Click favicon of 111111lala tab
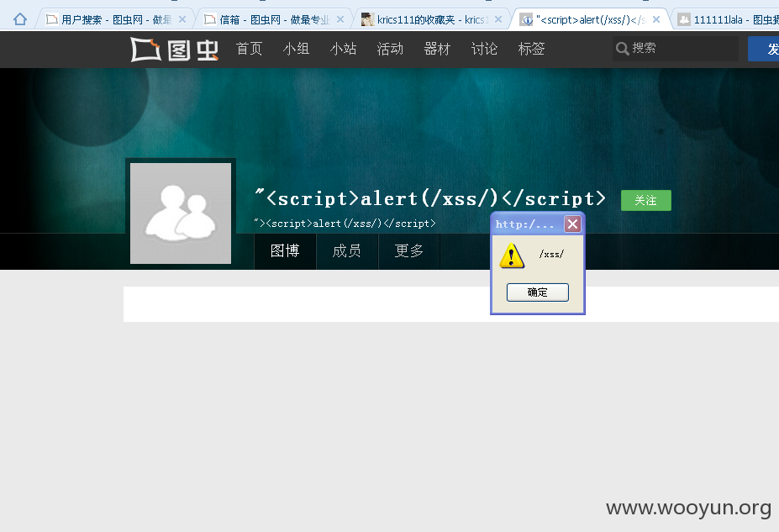The image size is (779, 532). click(684, 19)
